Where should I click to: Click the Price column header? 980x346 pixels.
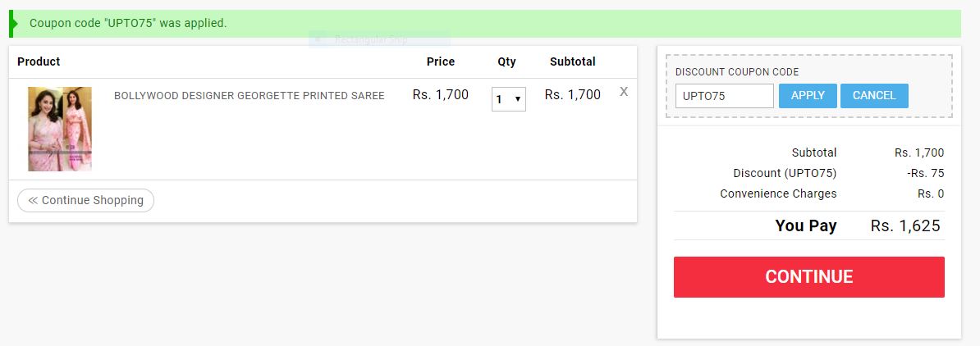tap(440, 61)
